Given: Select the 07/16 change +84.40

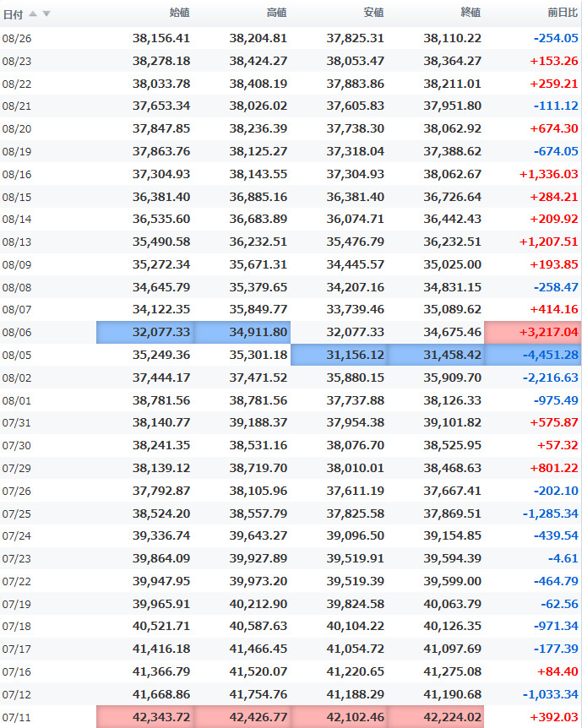Looking at the screenshot, I should 558,671.
